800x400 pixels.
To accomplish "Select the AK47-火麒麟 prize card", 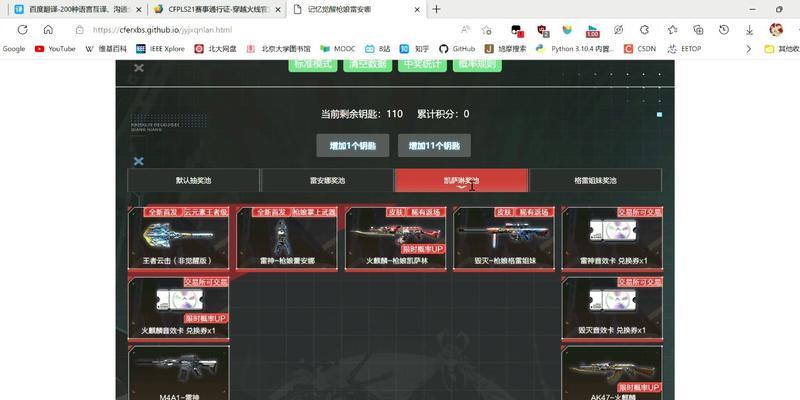I will pyautogui.click(x=612, y=373).
